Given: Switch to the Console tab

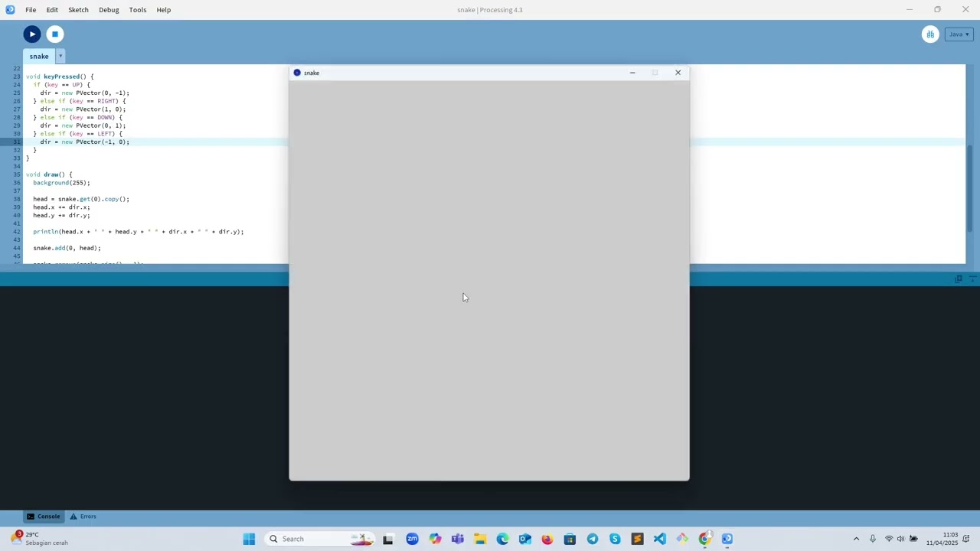Looking at the screenshot, I should 43,517.
